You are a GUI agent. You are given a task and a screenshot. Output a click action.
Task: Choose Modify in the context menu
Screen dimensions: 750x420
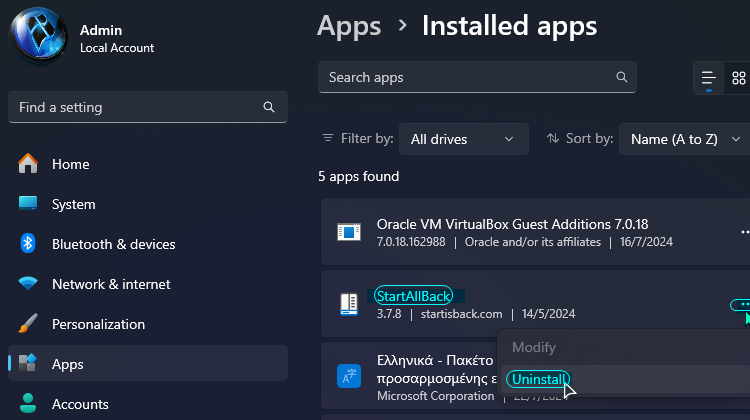coord(624,347)
